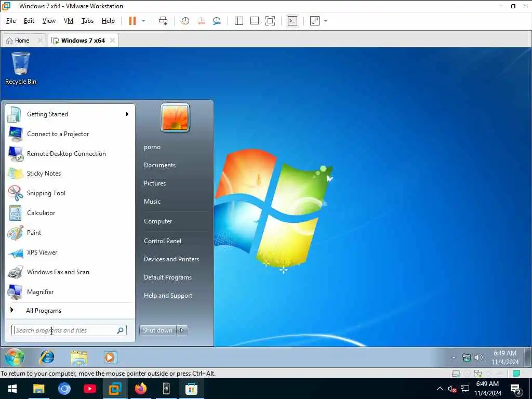Launch Sticky Notes
Viewport: 532px width, 399px height.
(70, 174)
